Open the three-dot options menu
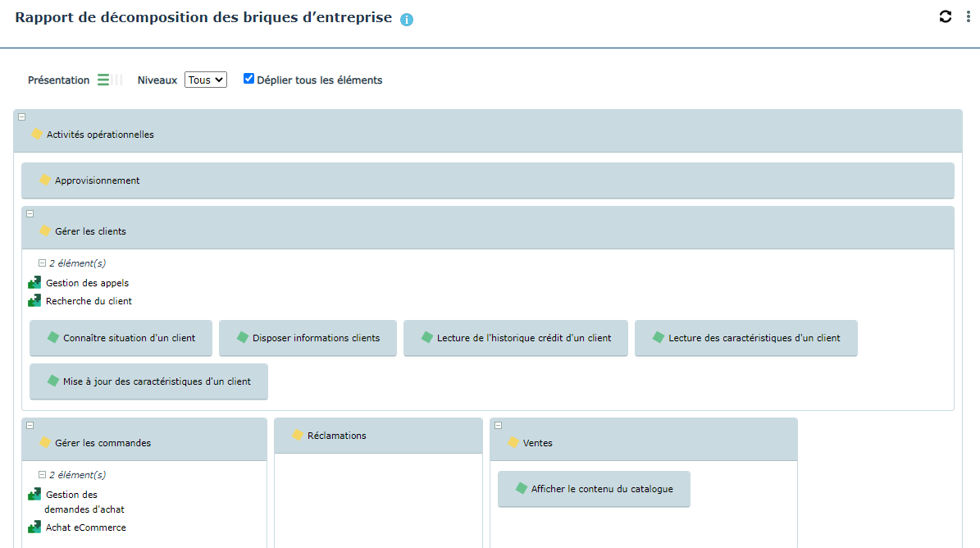Image resolution: width=980 pixels, height=548 pixels. (968, 16)
